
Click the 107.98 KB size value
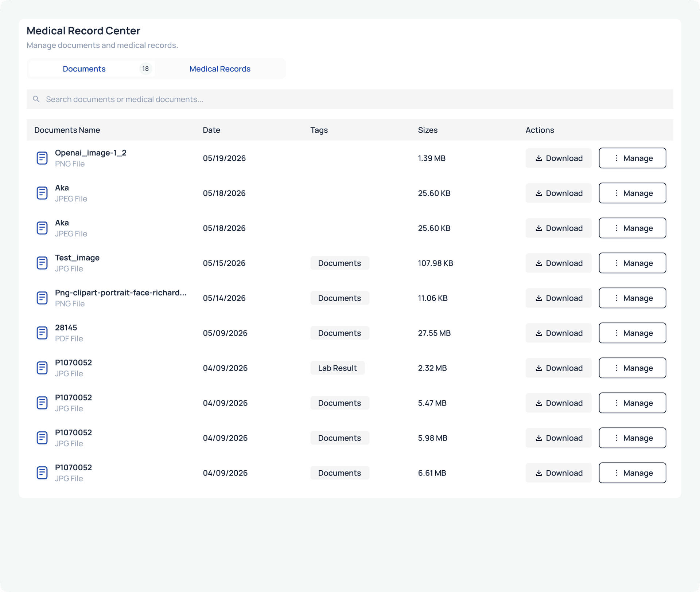[x=435, y=263]
